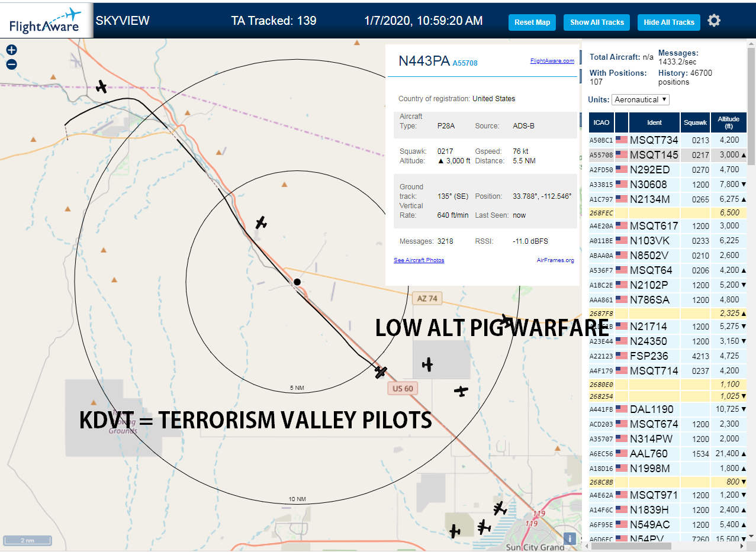Screen dimensions: 756x552
Task: Select the N8502V aircraft row
Action: click(668, 256)
